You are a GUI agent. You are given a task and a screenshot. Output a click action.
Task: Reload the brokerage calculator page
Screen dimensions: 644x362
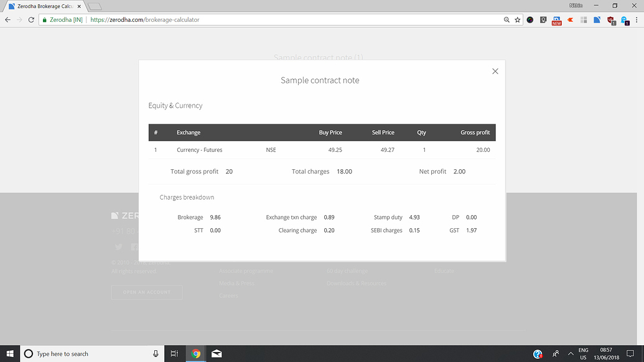pos(30,19)
